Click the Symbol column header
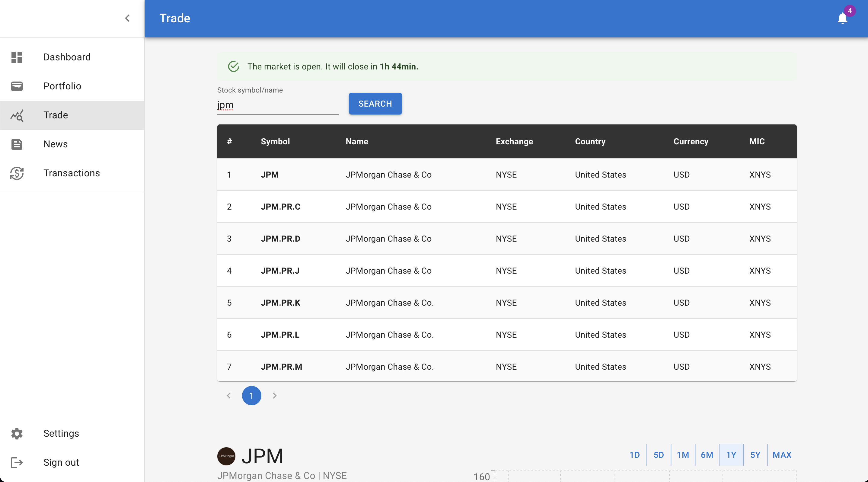 pyautogui.click(x=275, y=141)
